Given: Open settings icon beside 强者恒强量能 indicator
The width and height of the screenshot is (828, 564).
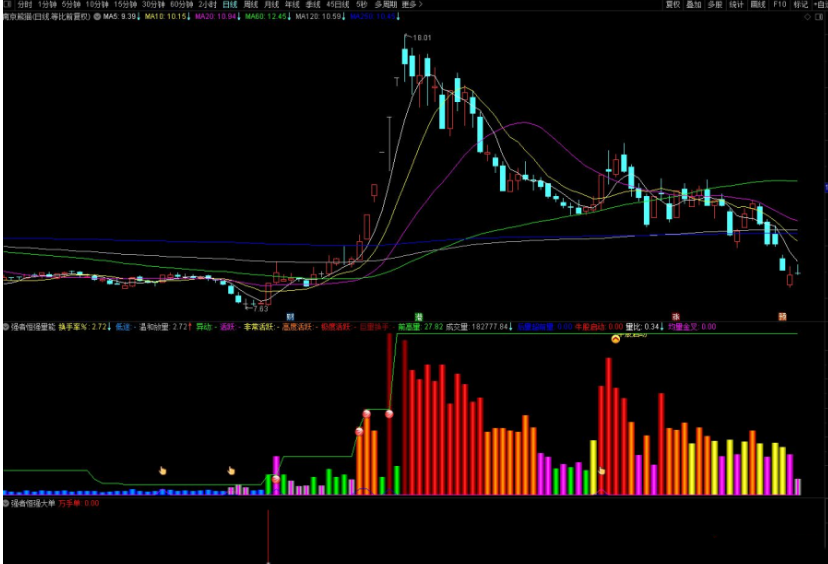Looking at the screenshot, I should [6, 327].
